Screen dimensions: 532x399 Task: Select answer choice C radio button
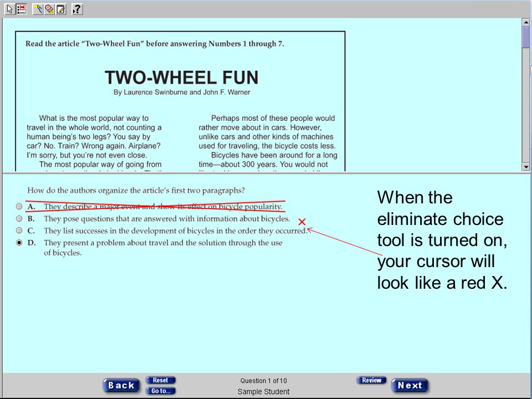[x=19, y=231]
